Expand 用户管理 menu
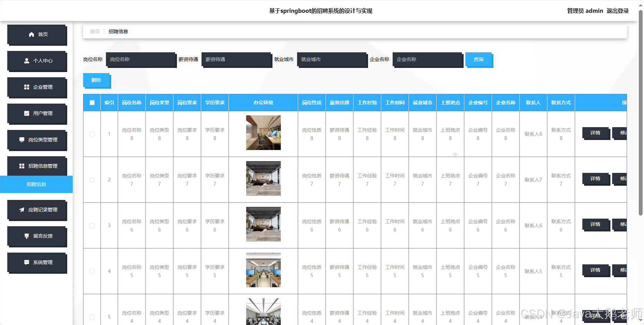 [37, 113]
